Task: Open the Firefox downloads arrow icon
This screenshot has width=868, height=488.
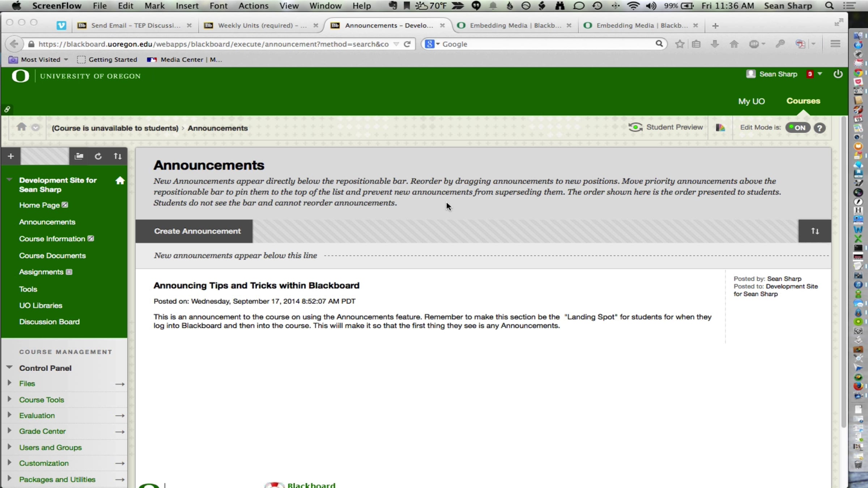Action: pos(715,44)
